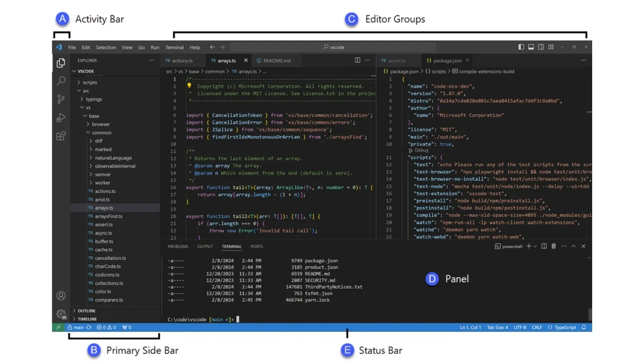Open the Manage gear icon
Screen dimensions: 644x362
click(x=61, y=314)
